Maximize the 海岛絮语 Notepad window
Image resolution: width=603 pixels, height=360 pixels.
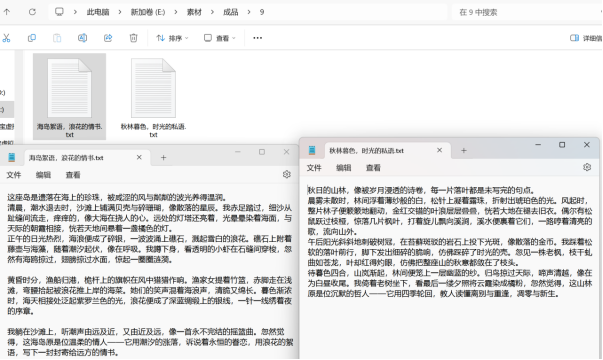pos(262,152)
